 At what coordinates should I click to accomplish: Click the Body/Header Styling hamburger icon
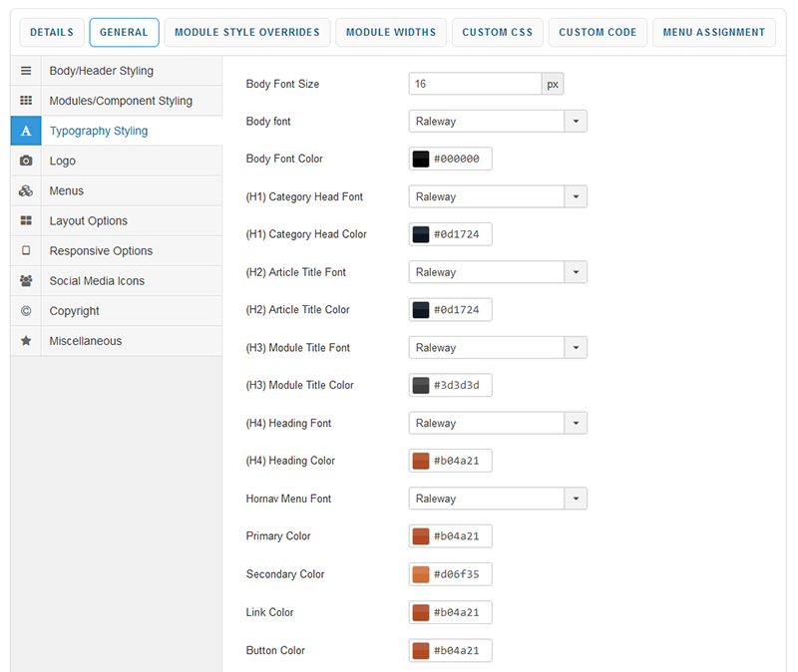point(26,72)
